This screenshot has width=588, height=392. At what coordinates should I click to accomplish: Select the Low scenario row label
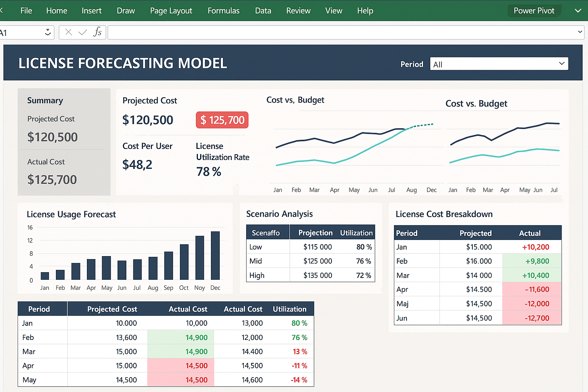(256, 247)
